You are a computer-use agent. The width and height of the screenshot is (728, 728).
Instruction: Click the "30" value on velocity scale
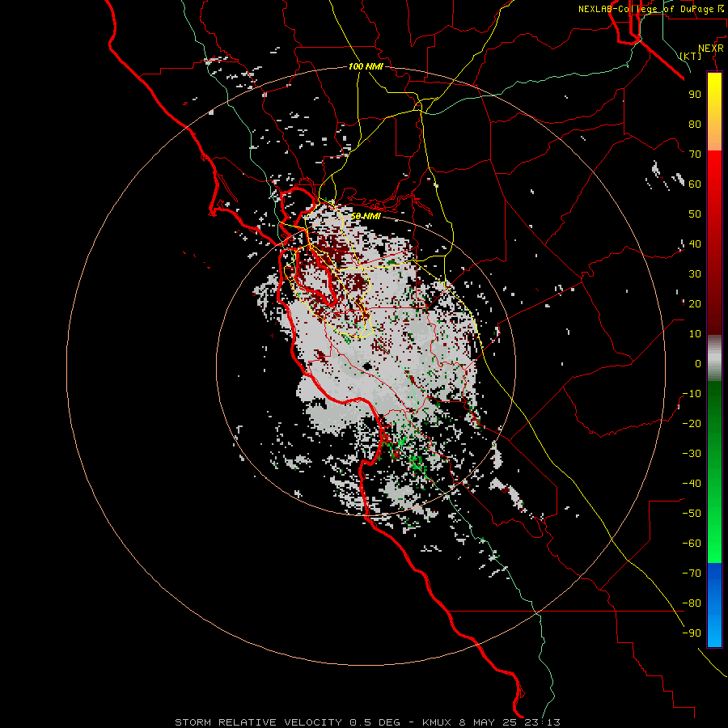click(695, 274)
